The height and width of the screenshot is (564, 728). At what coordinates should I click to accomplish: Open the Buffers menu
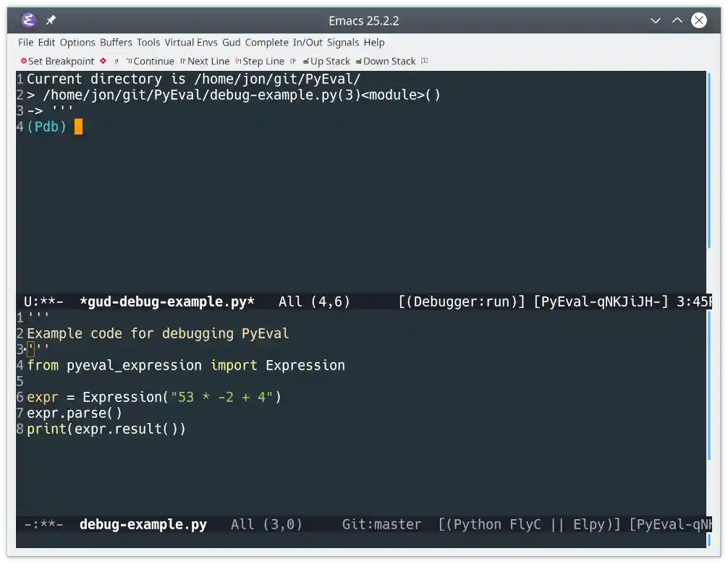(x=116, y=42)
